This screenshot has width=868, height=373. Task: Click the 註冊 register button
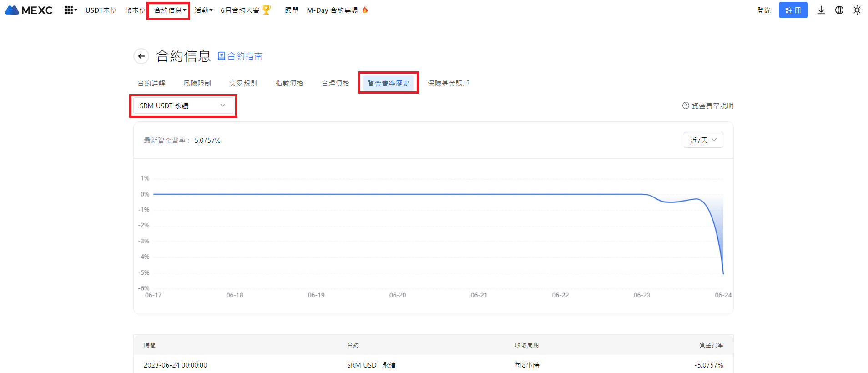[x=792, y=10]
